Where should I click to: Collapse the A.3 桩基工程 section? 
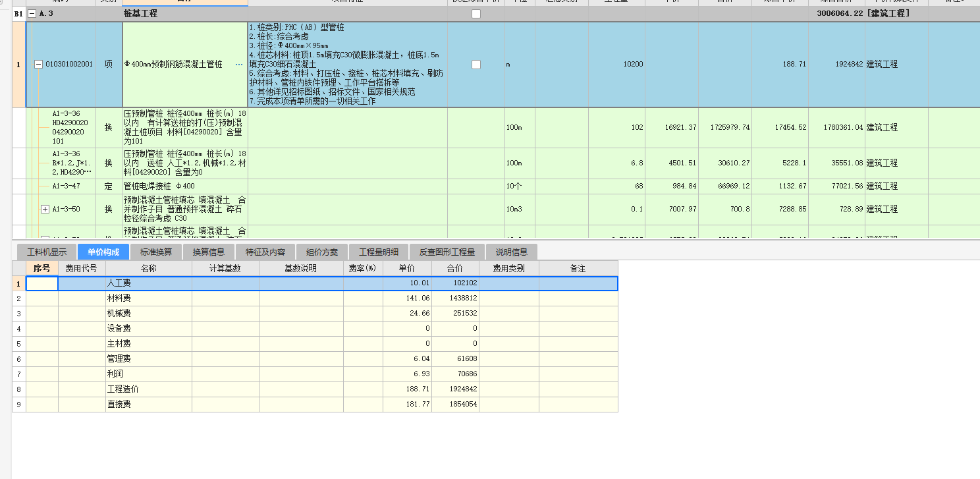point(32,13)
